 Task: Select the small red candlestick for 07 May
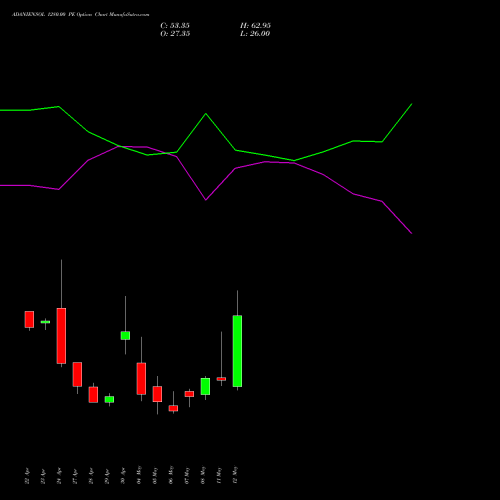click(x=189, y=394)
